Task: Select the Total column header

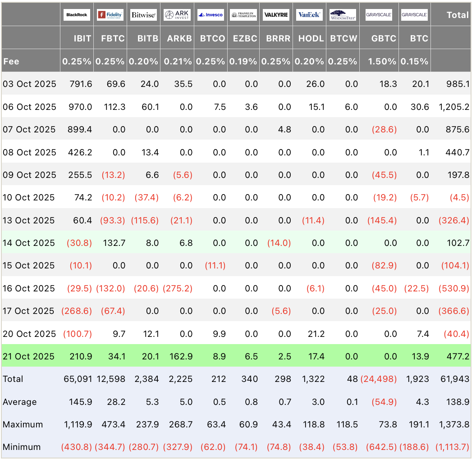Action: pyautogui.click(x=457, y=15)
